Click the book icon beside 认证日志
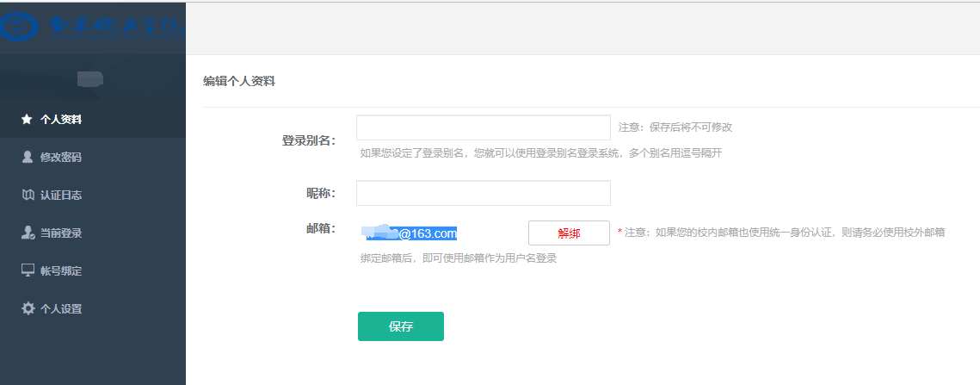The height and width of the screenshot is (385, 980). pyautogui.click(x=27, y=195)
